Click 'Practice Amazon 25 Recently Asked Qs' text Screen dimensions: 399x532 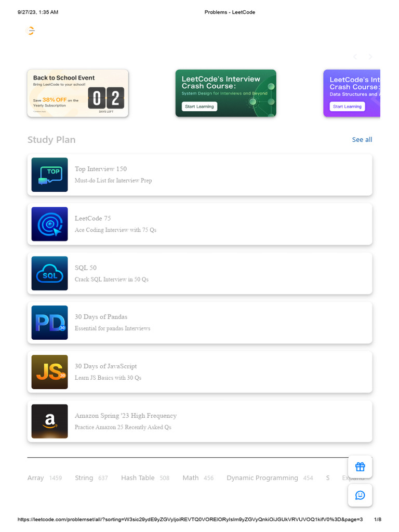click(123, 427)
